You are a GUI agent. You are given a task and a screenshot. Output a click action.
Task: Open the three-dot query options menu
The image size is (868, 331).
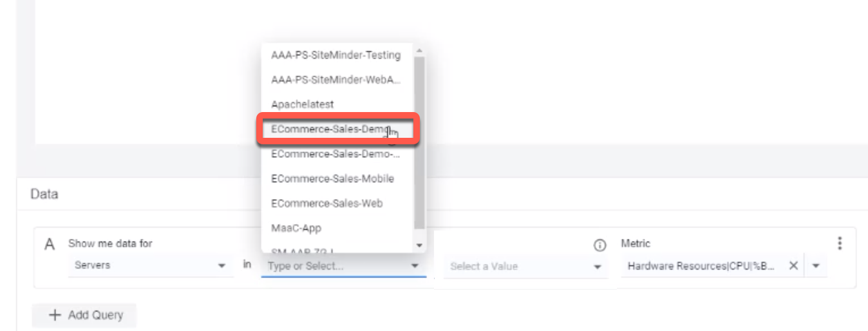839,243
